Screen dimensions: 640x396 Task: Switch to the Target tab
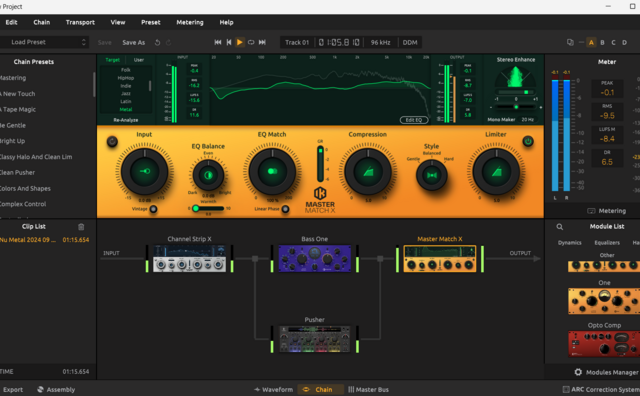click(x=112, y=60)
